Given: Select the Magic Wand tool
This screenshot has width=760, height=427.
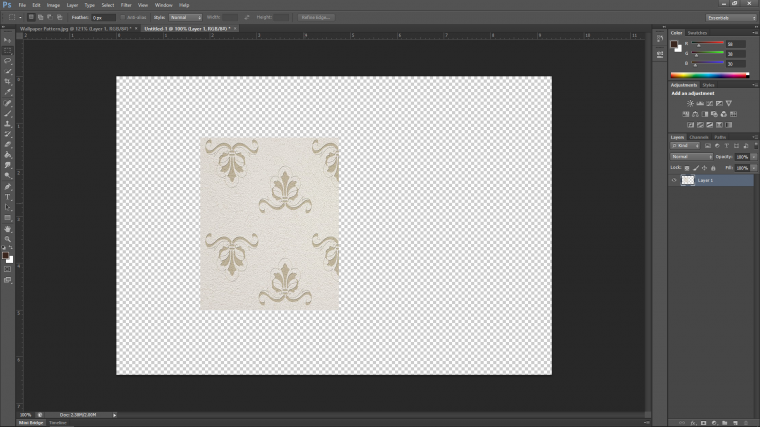Looking at the screenshot, I should 7,71.
